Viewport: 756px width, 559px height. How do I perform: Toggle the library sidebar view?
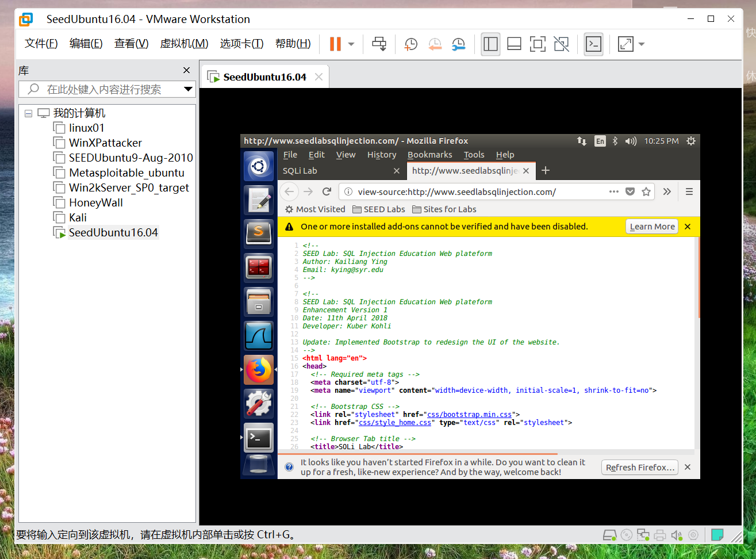pos(490,44)
